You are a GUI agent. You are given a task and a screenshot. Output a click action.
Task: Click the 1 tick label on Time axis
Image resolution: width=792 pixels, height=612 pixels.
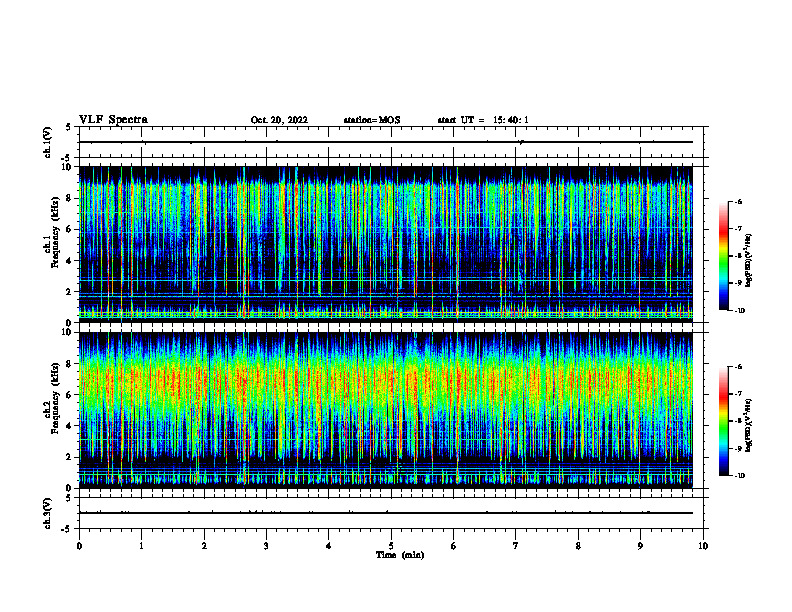pyautogui.click(x=141, y=546)
